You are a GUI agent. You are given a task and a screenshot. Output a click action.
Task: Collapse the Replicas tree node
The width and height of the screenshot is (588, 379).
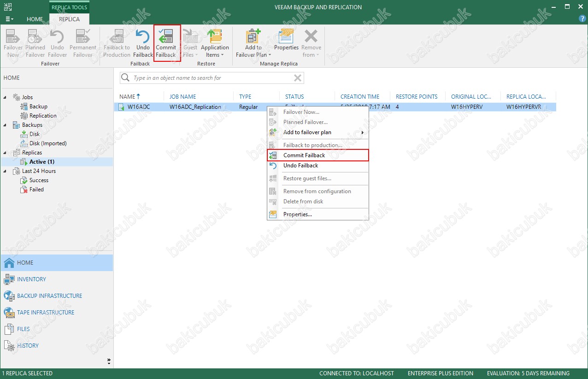[6, 153]
